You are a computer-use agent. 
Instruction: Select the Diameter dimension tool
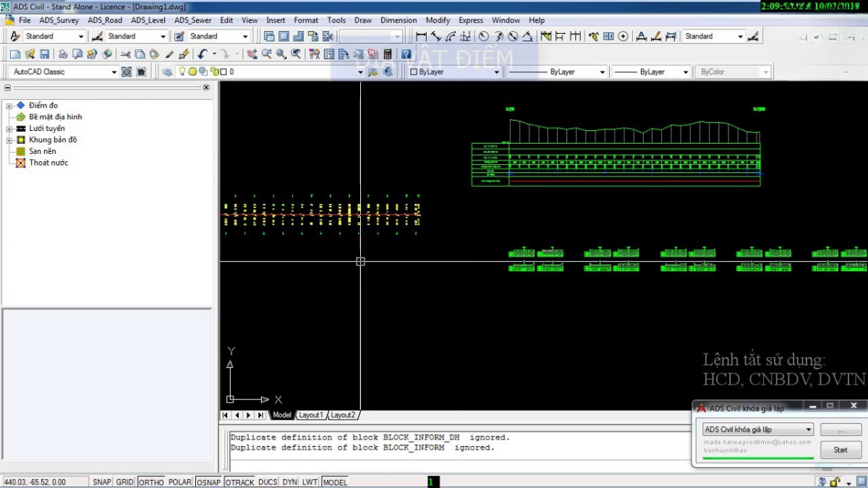pos(513,36)
